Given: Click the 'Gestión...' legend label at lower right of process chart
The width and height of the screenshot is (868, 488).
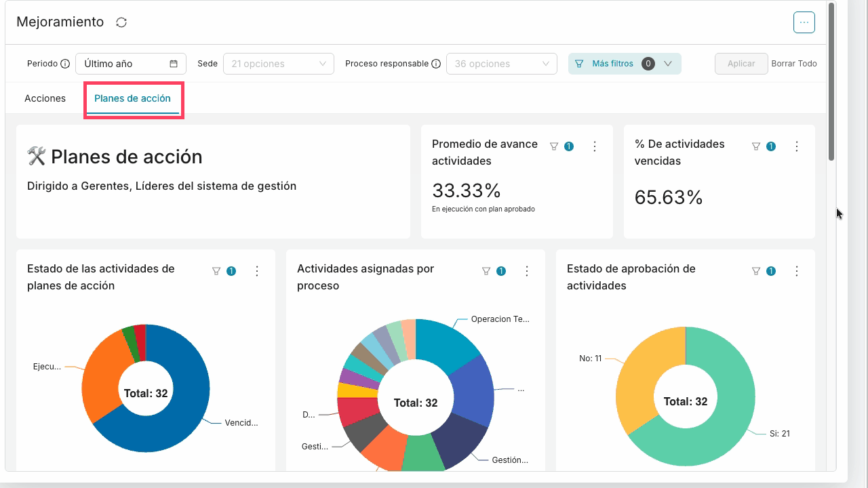Looking at the screenshot, I should click(x=510, y=460).
